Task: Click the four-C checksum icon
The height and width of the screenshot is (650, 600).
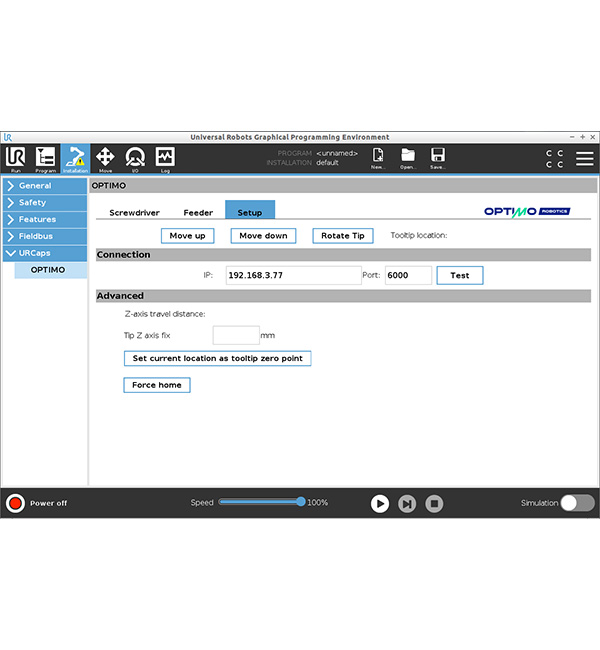Action: coord(554,159)
